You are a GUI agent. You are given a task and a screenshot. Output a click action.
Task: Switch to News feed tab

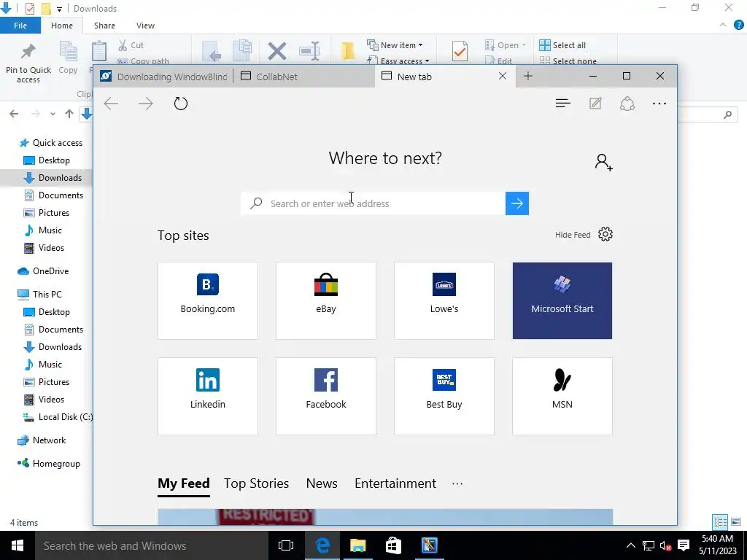click(x=322, y=484)
